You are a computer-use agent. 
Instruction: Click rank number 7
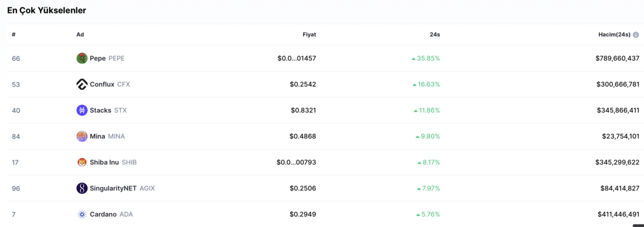pyautogui.click(x=14, y=214)
